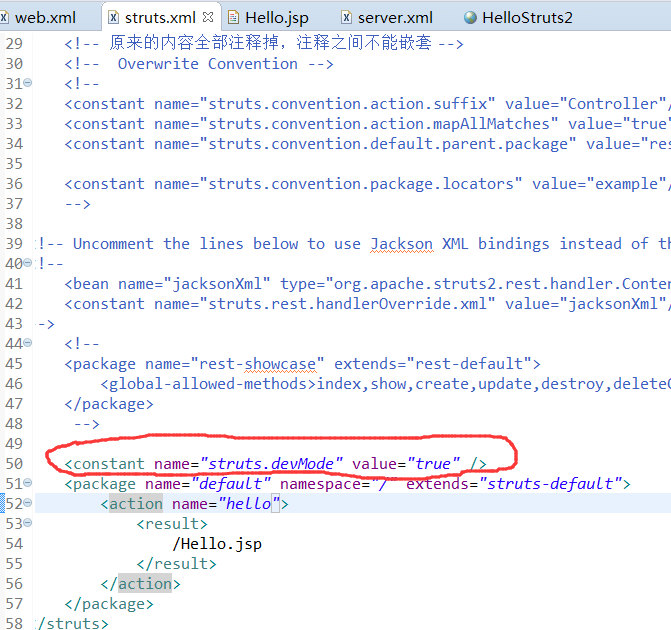Click the word "Jackson" on line 39
The width and height of the screenshot is (671, 630).
point(401,244)
